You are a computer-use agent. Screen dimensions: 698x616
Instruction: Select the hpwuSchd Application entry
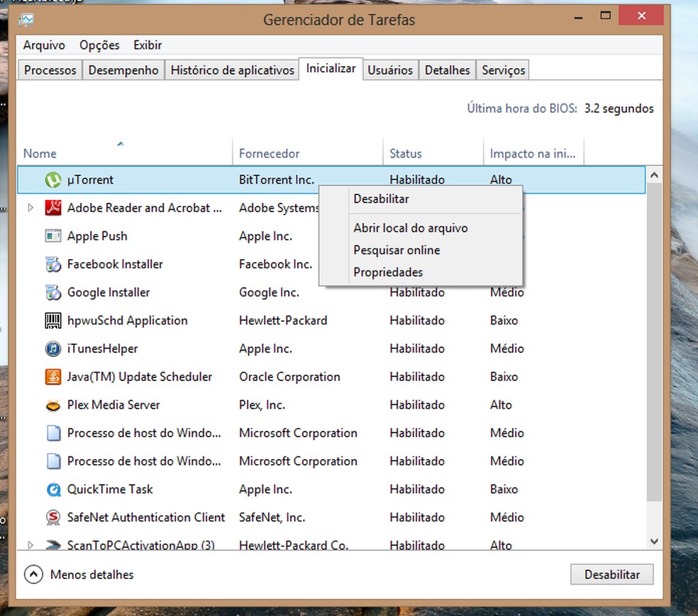[127, 321]
